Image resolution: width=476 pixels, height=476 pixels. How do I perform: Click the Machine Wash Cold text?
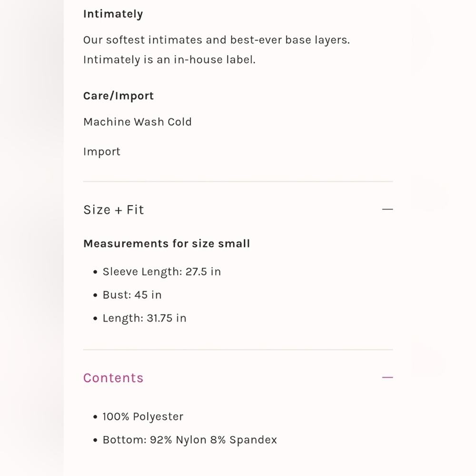click(138, 122)
